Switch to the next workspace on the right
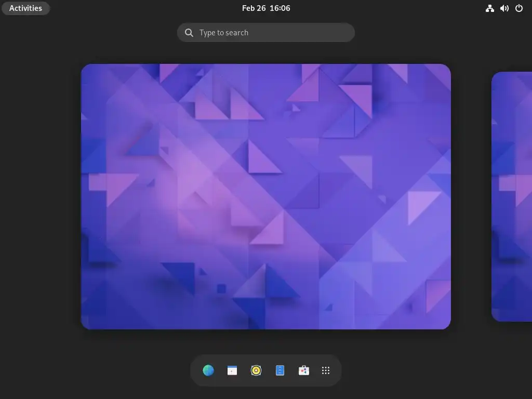This screenshot has width=532, height=399. [x=512, y=196]
